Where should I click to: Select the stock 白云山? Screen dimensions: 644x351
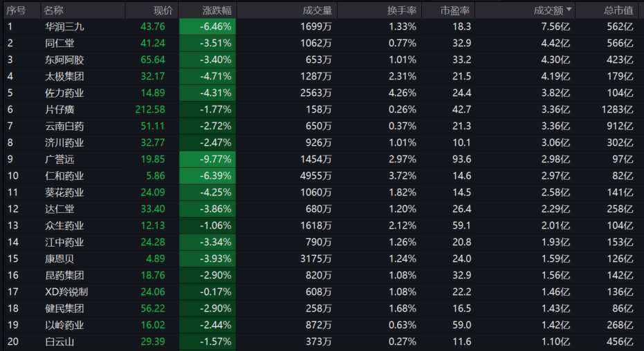59,341
